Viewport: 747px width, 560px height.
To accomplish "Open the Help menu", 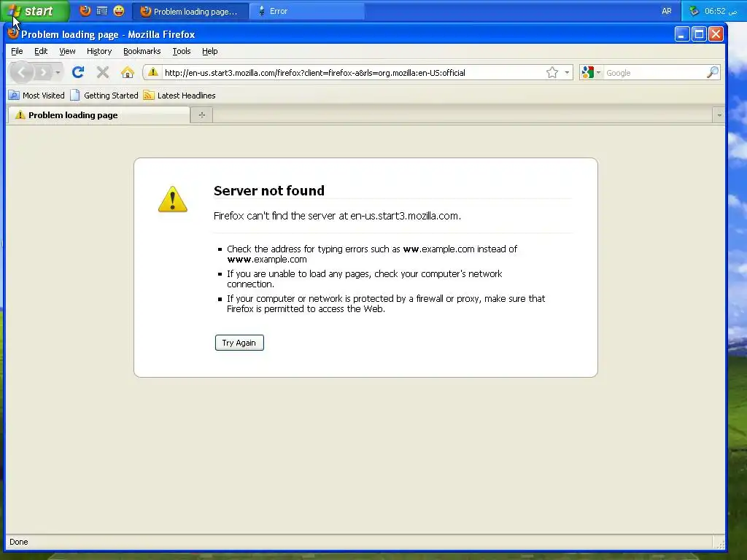I will (x=209, y=51).
